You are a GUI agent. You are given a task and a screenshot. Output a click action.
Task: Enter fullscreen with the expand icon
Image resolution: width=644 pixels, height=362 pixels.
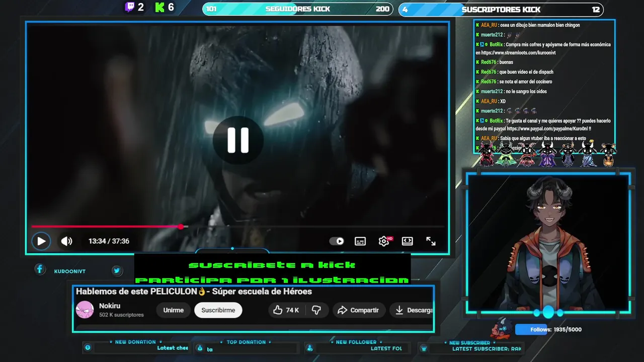pyautogui.click(x=431, y=241)
